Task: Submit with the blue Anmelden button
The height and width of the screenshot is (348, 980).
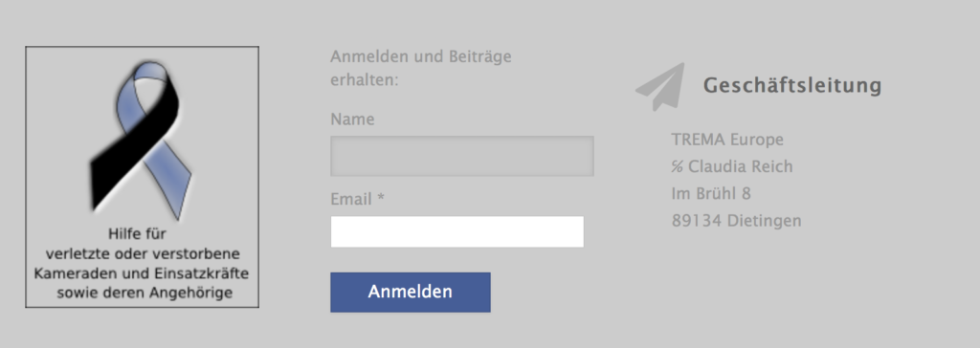Action: (x=410, y=292)
